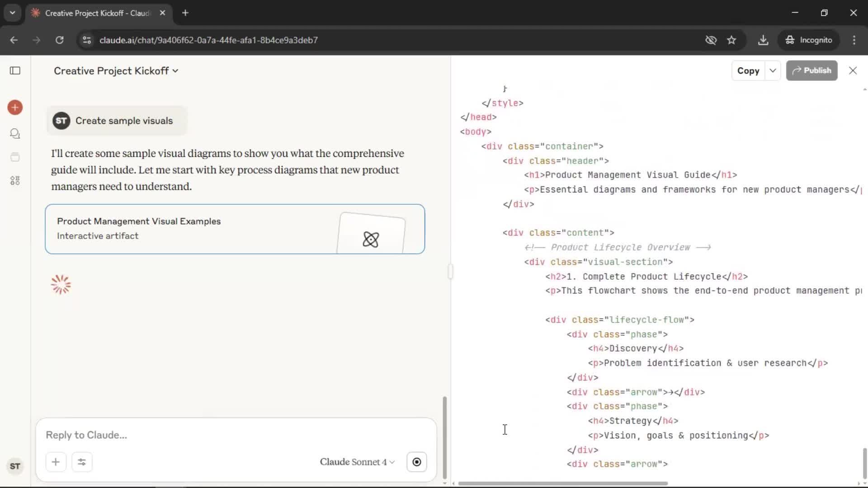
Task: Click the closing style tag line
Action: 502,103
